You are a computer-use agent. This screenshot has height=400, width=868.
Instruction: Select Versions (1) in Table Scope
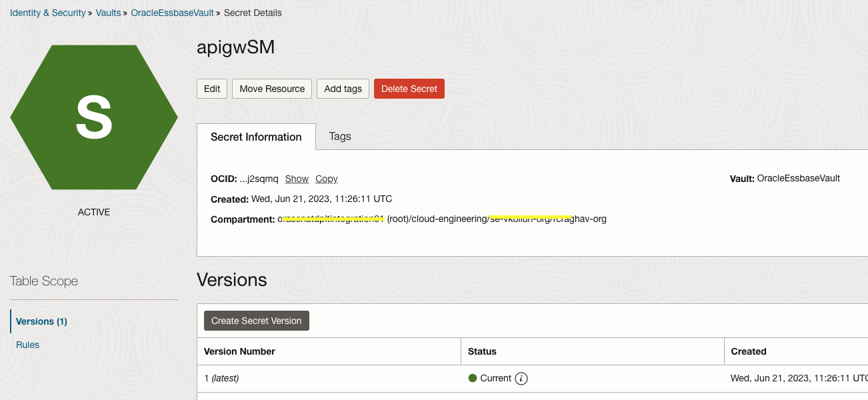coord(41,321)
